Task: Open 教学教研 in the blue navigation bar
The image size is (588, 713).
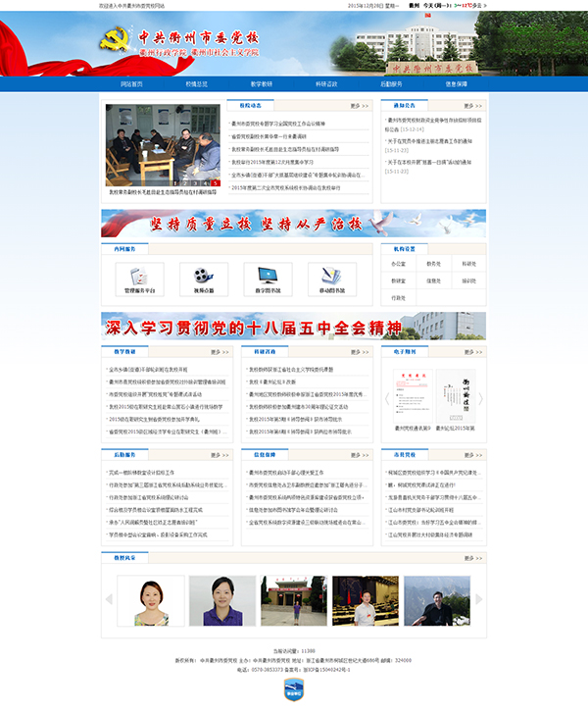Action: pos(262,84)
